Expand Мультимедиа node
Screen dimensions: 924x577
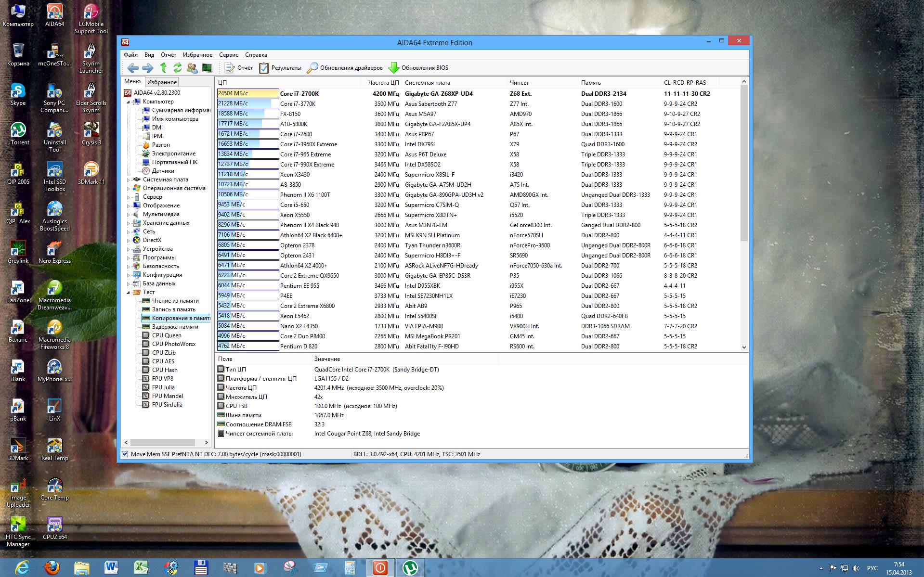click(129, 215)
